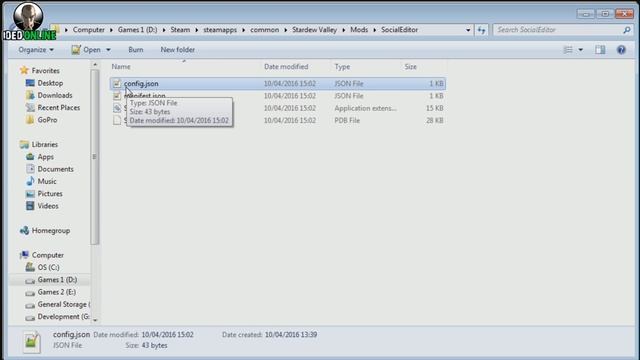Click the Application extension file icon
640x360 pixels.
coord(117,108)
